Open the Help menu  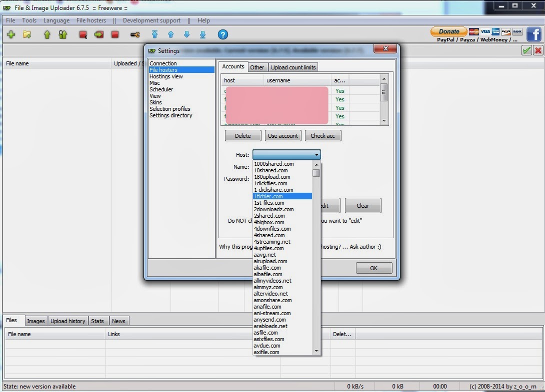(203, 20)
